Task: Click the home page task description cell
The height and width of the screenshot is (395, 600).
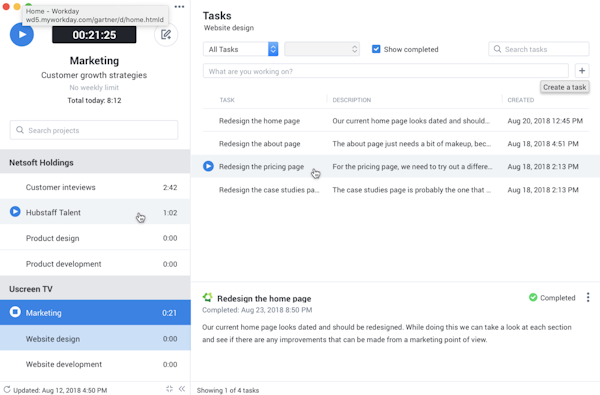Action: (411, 121)
